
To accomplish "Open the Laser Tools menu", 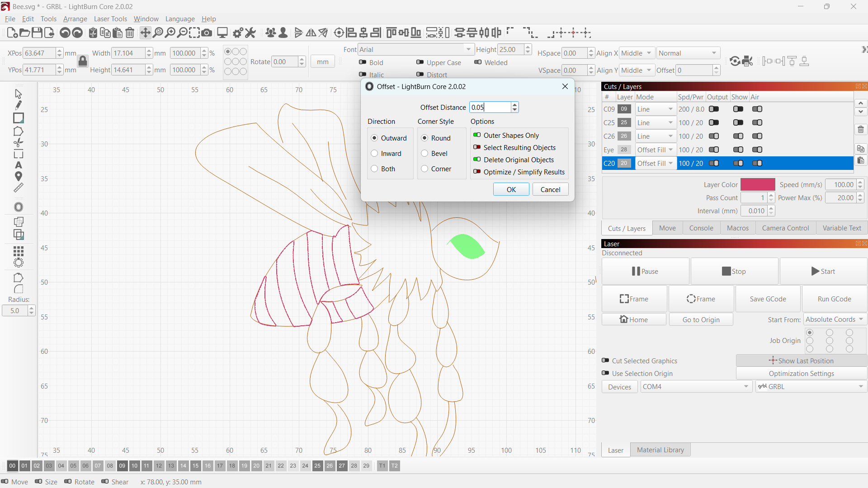I will [110, 19].
